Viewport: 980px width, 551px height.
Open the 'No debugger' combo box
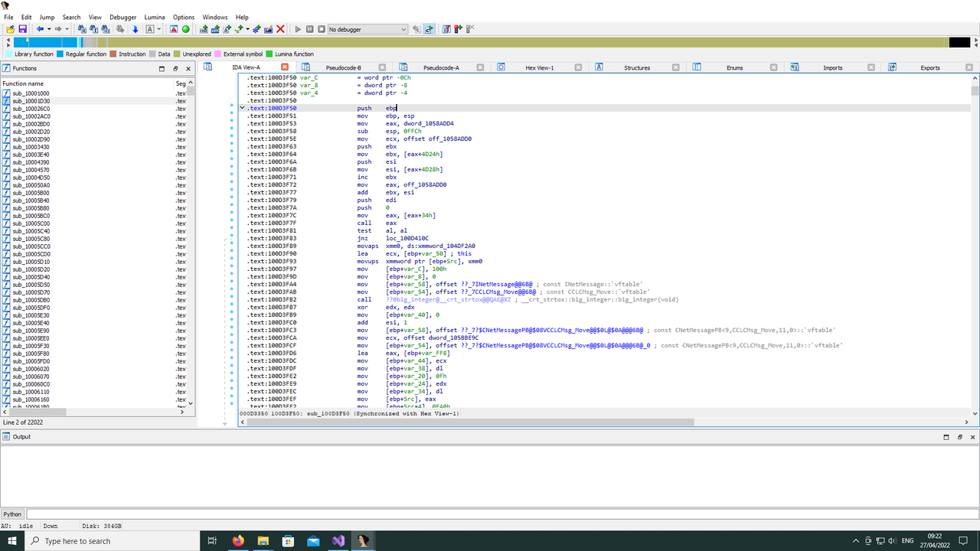pos(367,29)
